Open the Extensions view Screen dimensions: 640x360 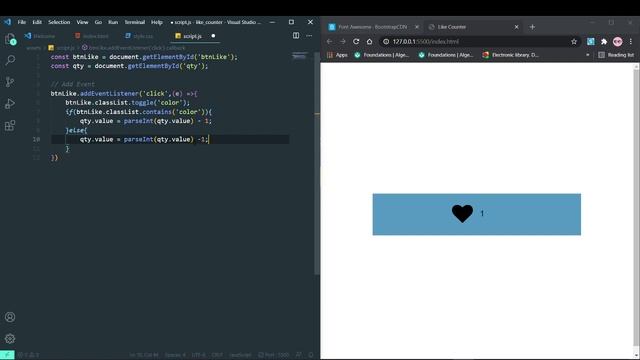click(x=10, y=125)
